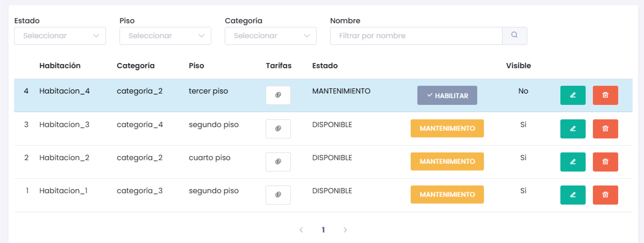Open the edit icon for Habitacion_1
Image resolution: width=644 pixels, height=243 pixels.
click(x=573, y=195)
